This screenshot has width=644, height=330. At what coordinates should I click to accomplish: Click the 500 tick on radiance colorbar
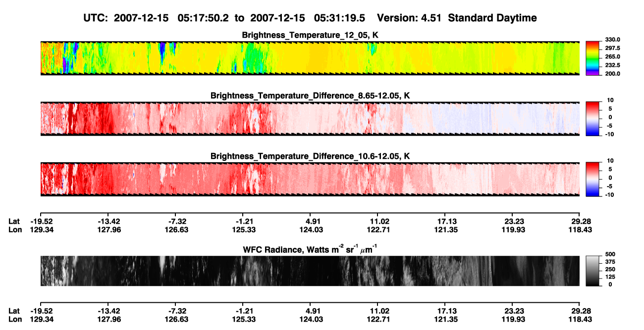click(610, 253)
